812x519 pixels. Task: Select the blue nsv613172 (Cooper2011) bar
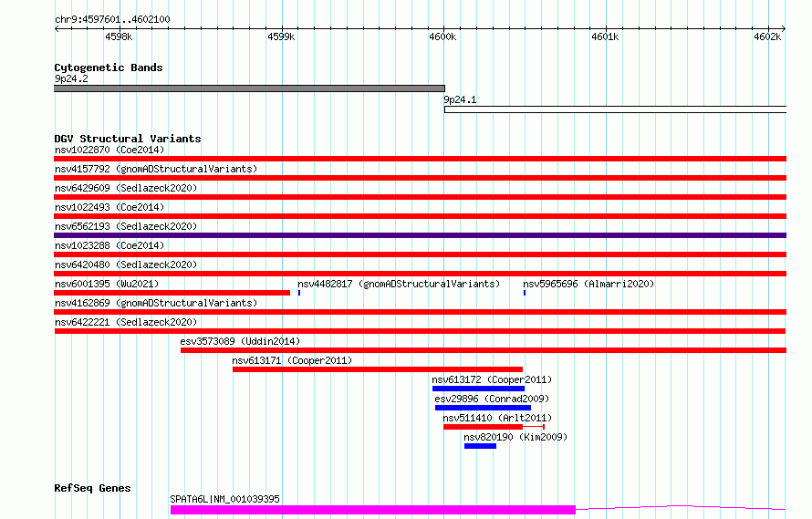tap(478, 389)
